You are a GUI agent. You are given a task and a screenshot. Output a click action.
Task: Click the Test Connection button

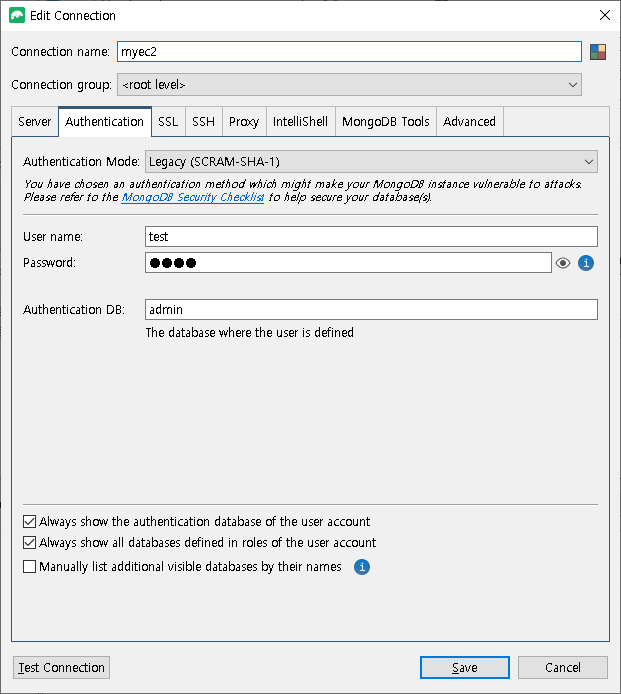62,667
